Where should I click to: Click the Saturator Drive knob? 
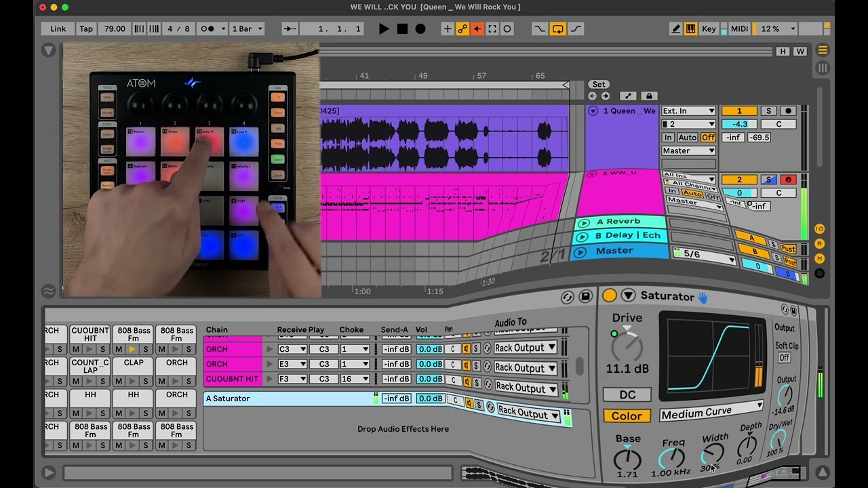(x=627, y=347)
